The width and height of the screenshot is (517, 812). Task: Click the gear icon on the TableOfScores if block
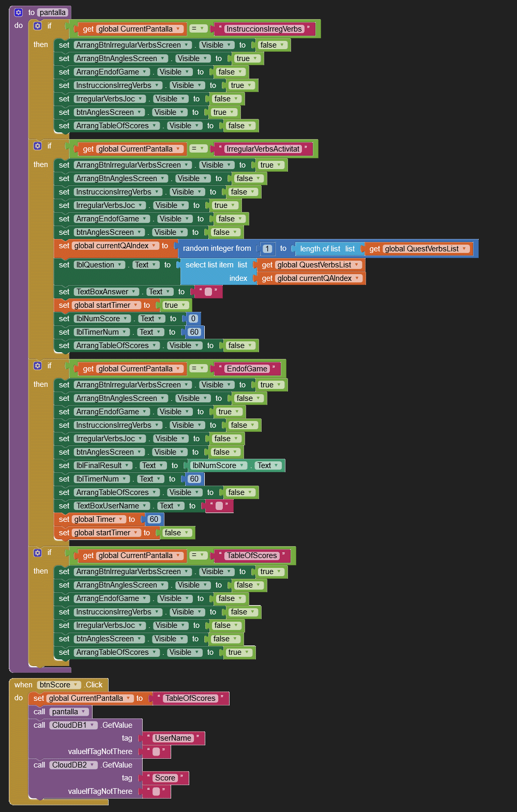pyautogui.click(x=38, y=552)
